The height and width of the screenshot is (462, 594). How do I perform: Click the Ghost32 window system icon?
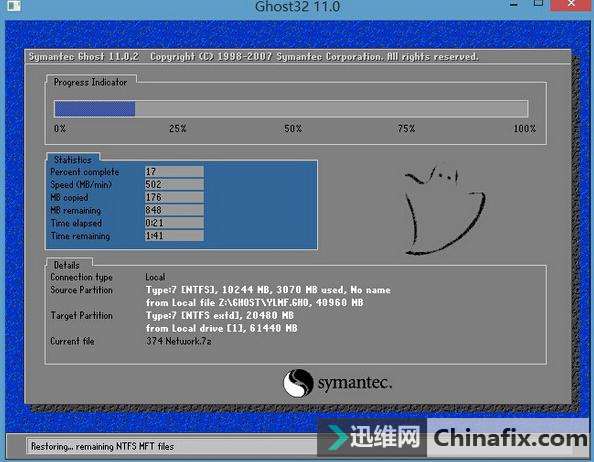14,5
